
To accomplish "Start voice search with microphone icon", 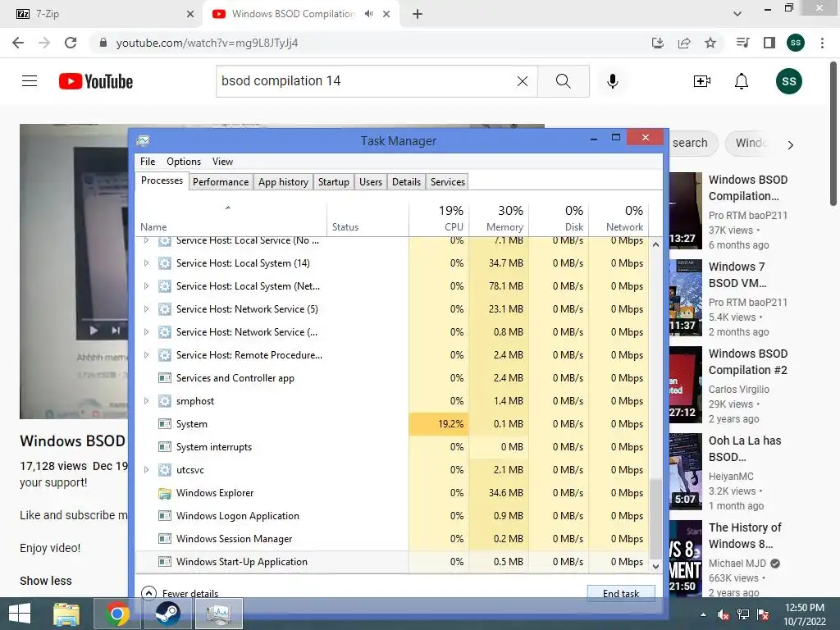I will (x=612, y=81).
